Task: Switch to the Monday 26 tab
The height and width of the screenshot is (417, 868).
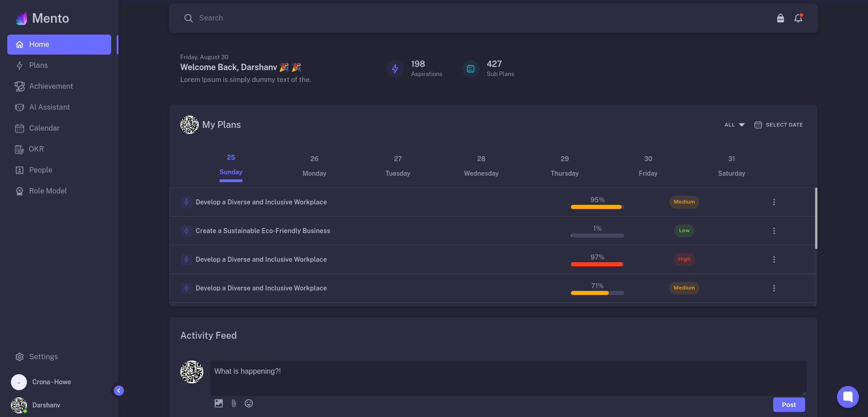Action: coord(314,166)
